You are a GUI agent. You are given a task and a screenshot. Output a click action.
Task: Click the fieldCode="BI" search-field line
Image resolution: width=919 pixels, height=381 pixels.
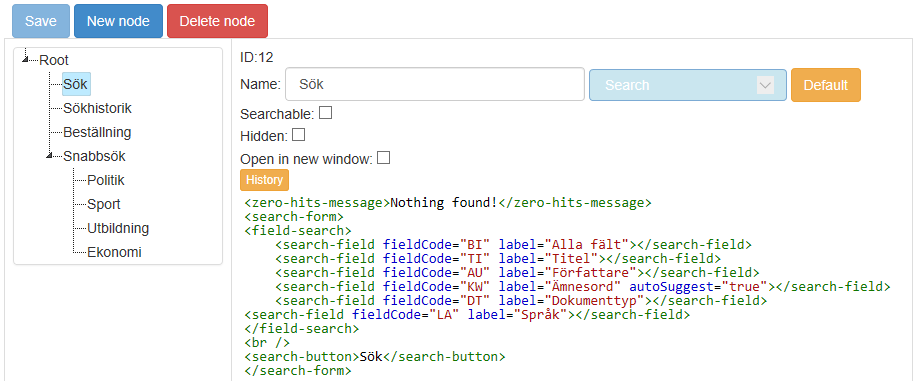pos(513,245)
